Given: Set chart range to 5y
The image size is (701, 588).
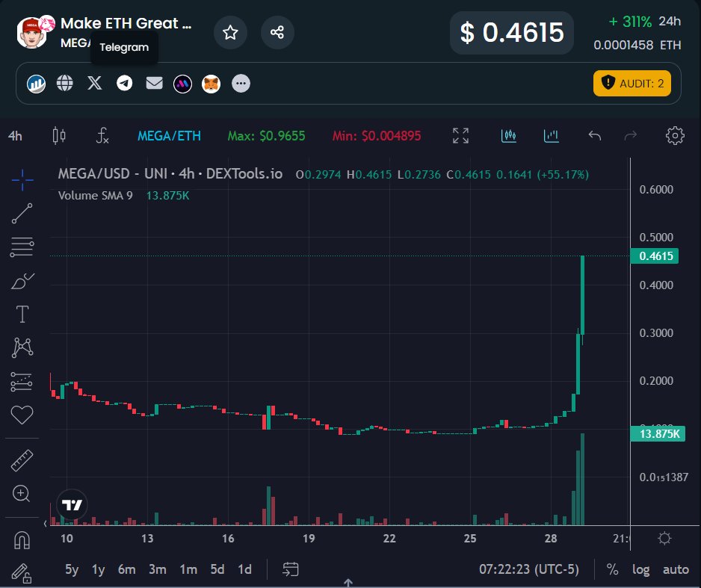Looking at the screenshot, I should click(x=72, y=569).
